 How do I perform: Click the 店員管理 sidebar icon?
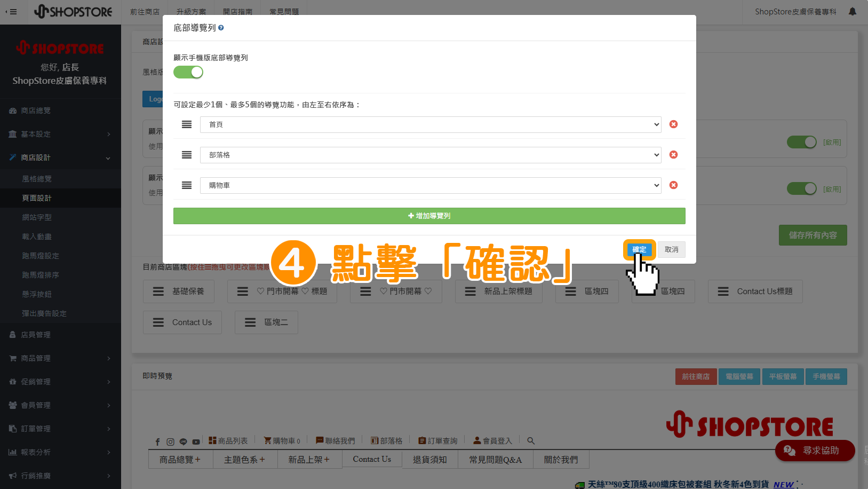[13, 335]
